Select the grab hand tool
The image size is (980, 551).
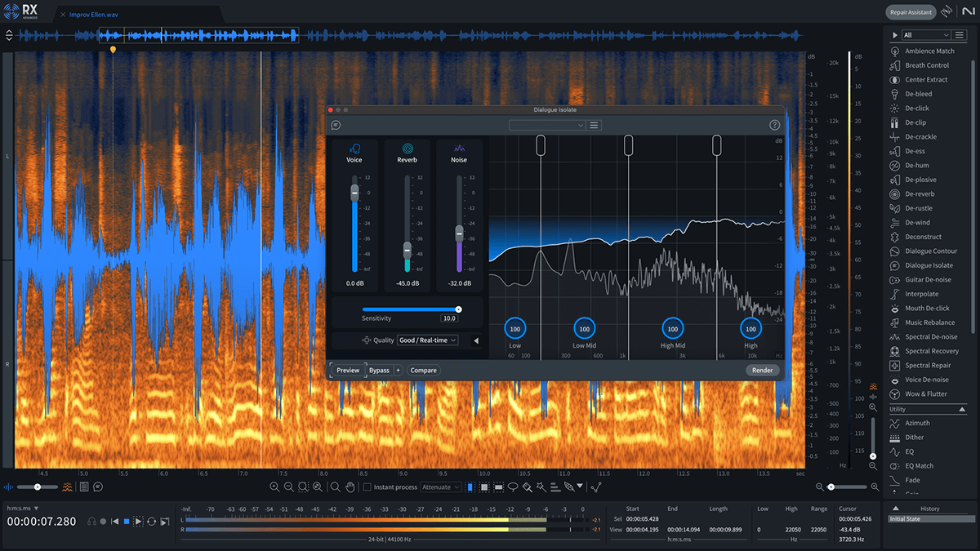[x=350, y=487]
